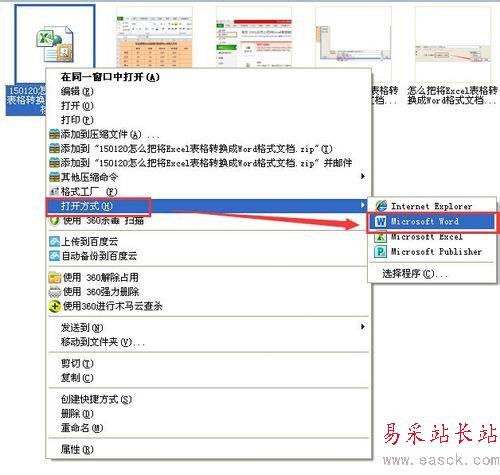Viewport: 500px width, 475px height.
Task: Select the last thumbnail at right
Action: [453, 44]
